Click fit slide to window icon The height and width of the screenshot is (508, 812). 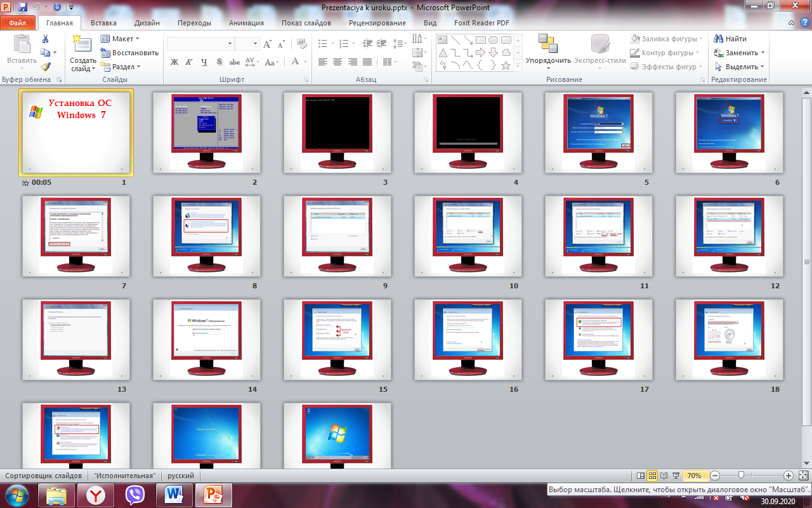tap(803, 476)
